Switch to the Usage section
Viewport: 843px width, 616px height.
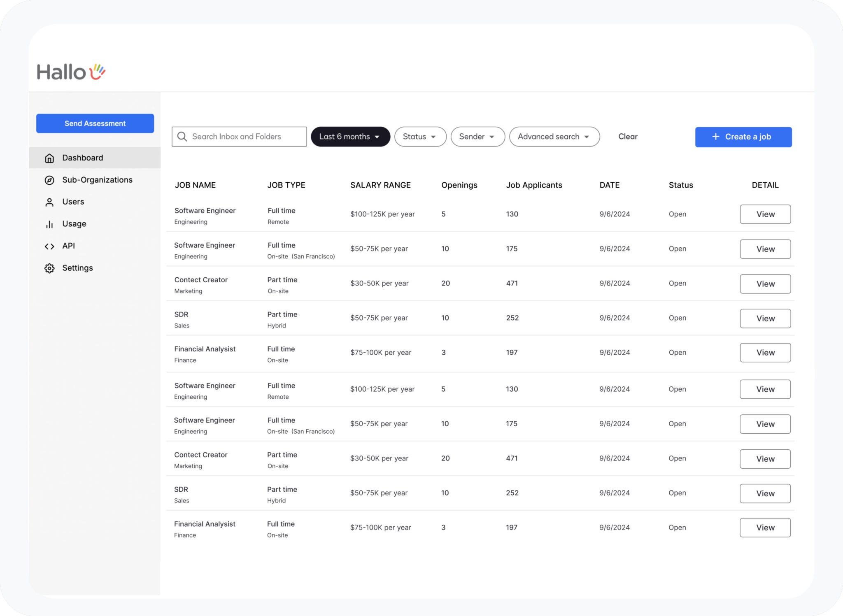tap(74, 224)
